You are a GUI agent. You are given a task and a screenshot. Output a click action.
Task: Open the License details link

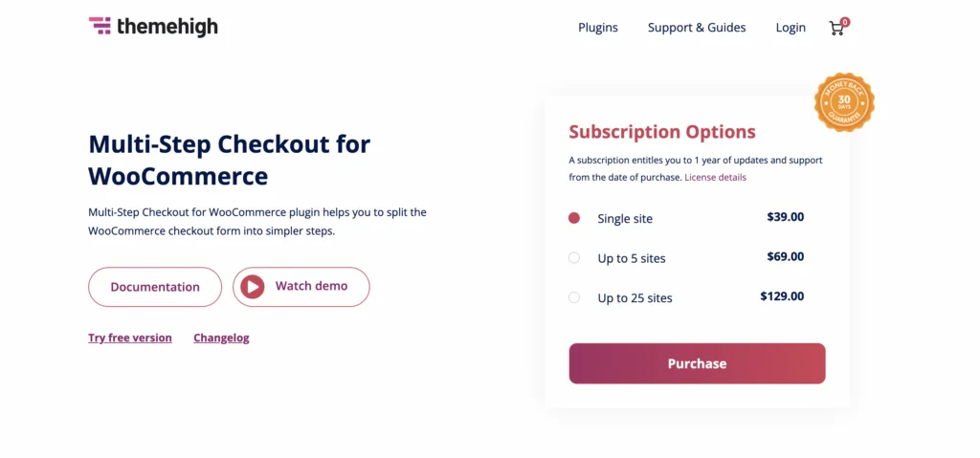pos(715,177)
